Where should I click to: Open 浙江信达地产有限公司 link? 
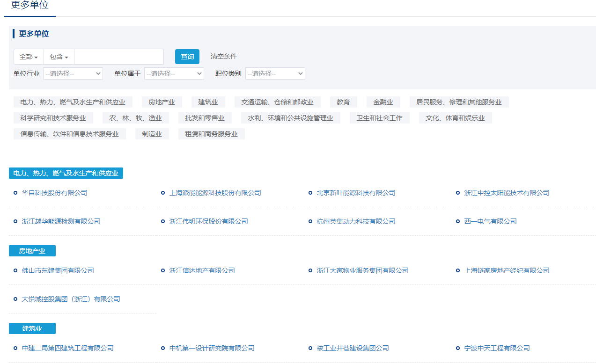pos(202,270)
